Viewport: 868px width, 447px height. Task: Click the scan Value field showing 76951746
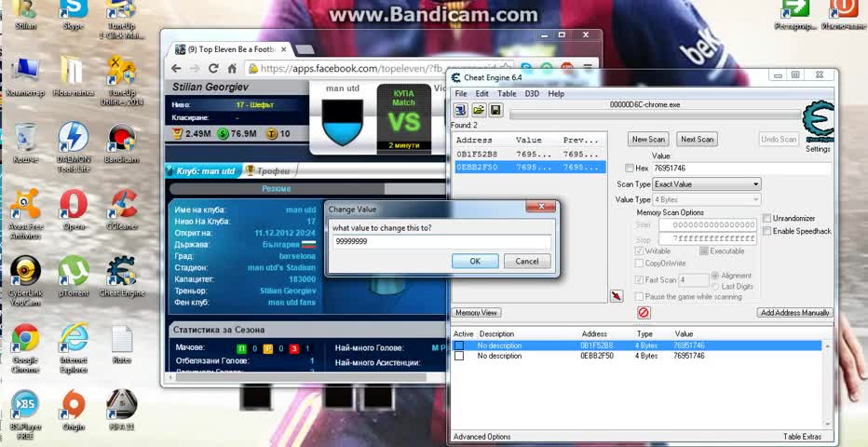741,169
